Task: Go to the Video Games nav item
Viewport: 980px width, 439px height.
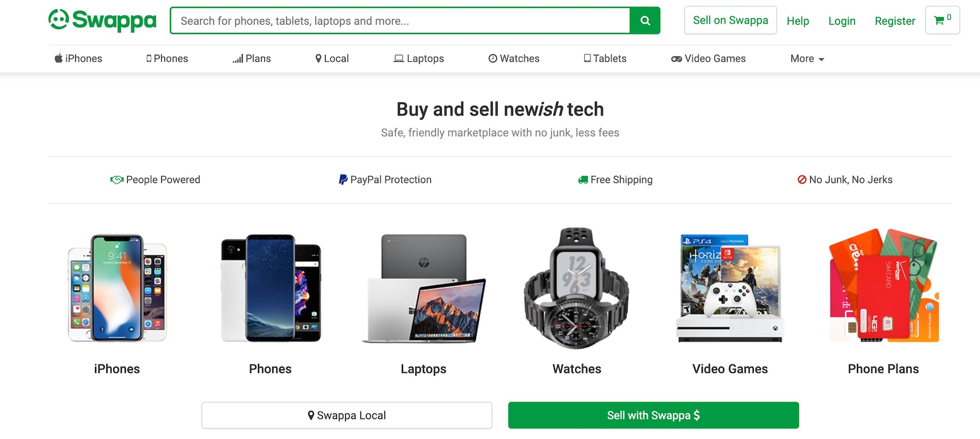Action: (x=708, y=58)
